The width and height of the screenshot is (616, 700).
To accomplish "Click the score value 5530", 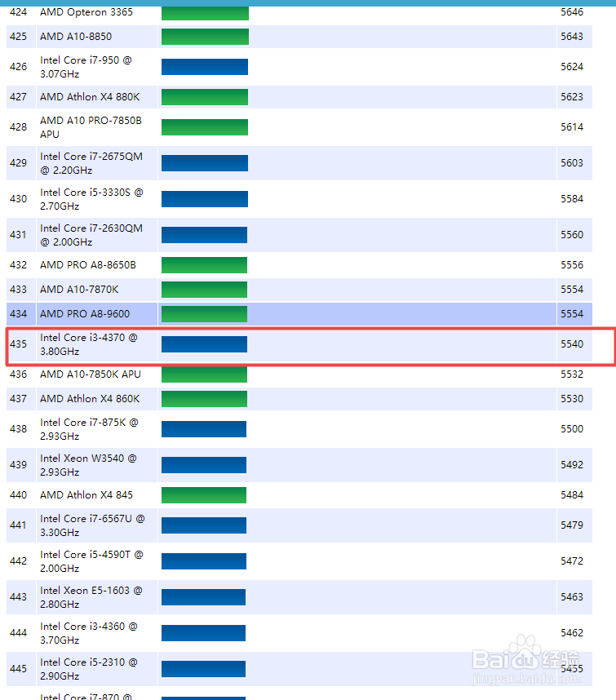I will tap(572, 399).
